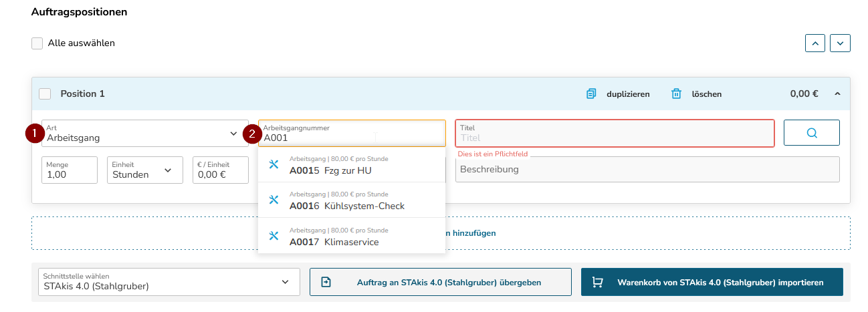Select suggestion A0016 Kühlsystem-Check
This screenshot has width=868, height=312.
[352, 200]
